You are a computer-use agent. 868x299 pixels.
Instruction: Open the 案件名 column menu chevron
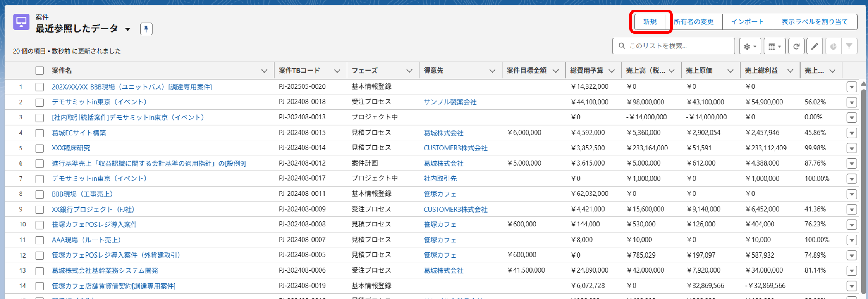pyautogui.click(x=264, y=71)
